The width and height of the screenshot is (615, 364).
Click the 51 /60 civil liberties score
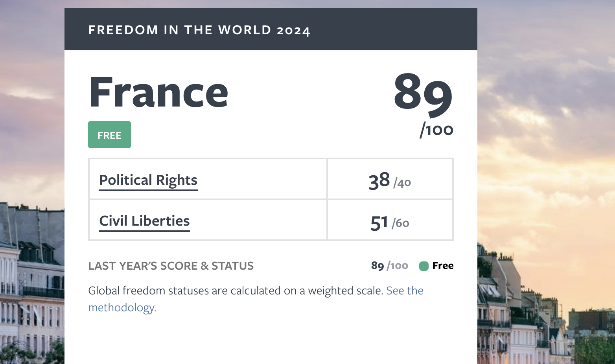pyautogui.click(x=390, y=222)
